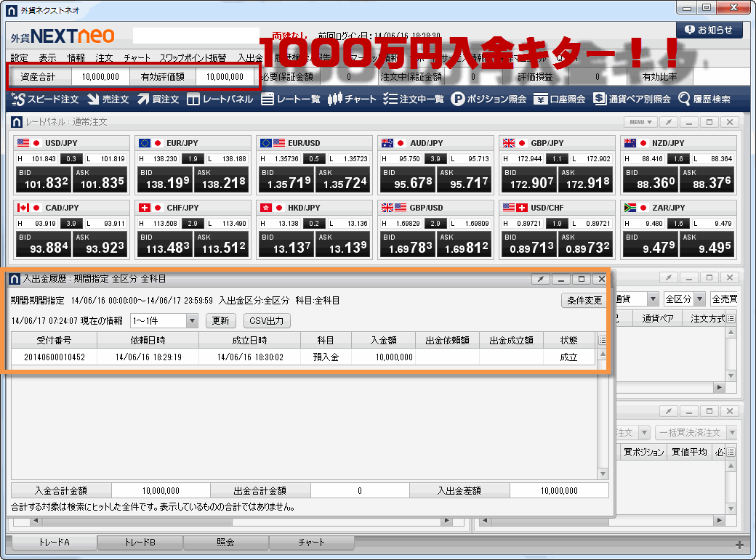Click the plus icon to add a tab

(x=739, y=545)
